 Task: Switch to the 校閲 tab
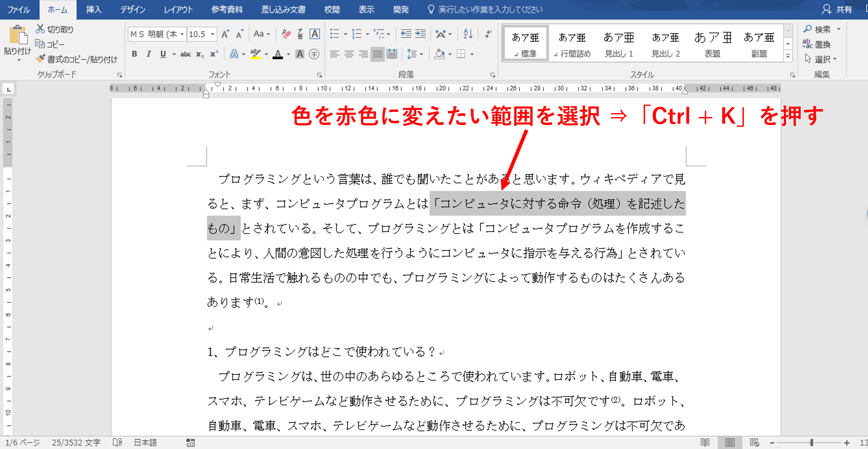coord(332,9)
